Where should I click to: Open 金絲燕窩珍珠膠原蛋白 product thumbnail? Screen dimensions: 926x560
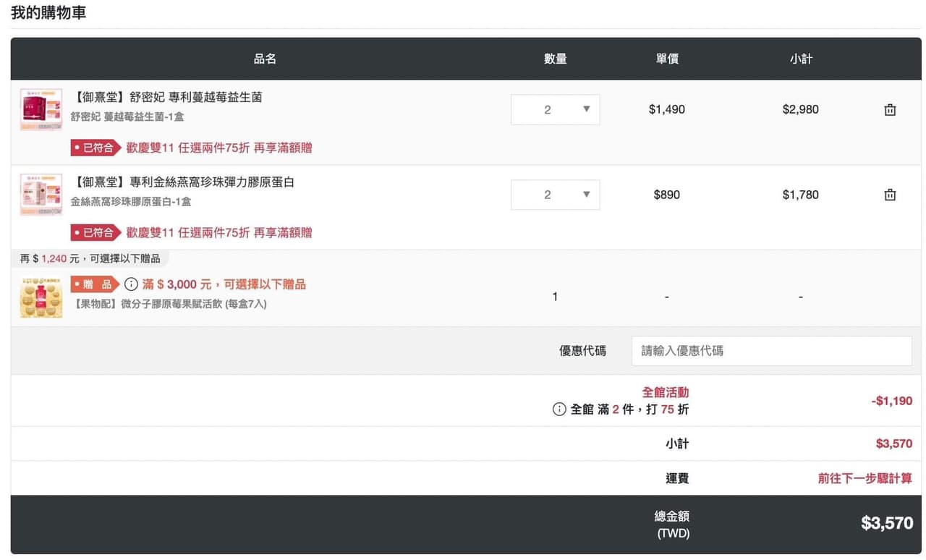coord(41,194)
